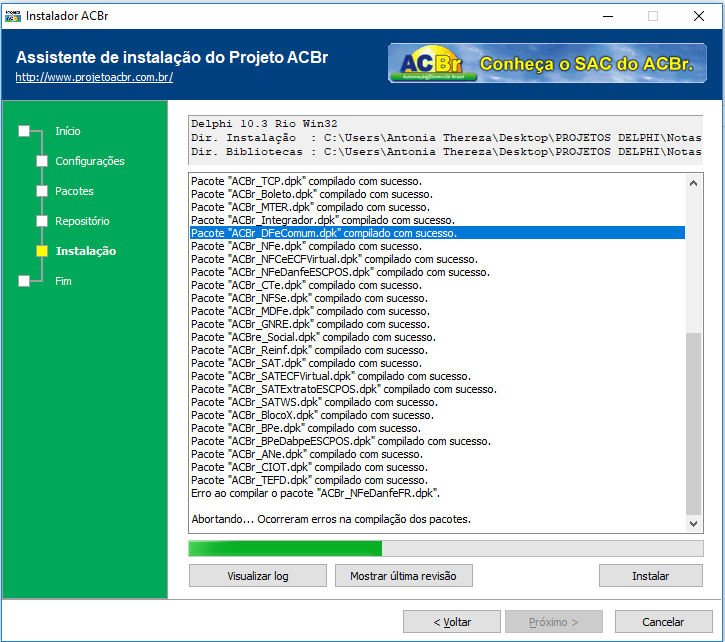Go back with the Voltar button
725x642 pixels.
pos(452,622)
